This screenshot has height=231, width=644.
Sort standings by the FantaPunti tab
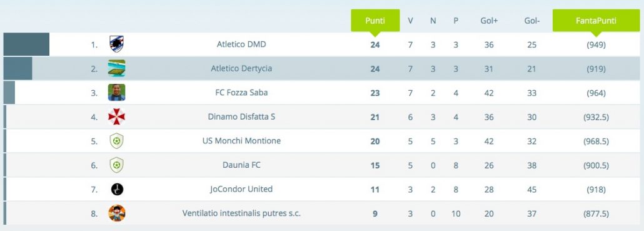pos(596,21)
